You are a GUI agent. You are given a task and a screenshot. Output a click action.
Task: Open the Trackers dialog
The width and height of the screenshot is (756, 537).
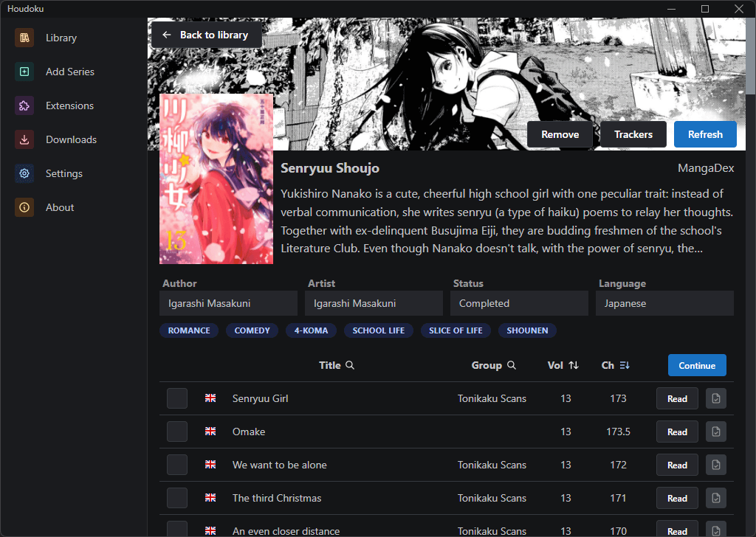pyautogui.click(x=633, y=134)
